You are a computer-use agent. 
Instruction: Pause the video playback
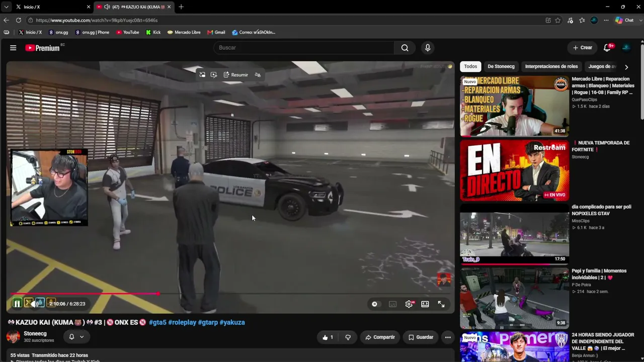[x=17, y=304]
